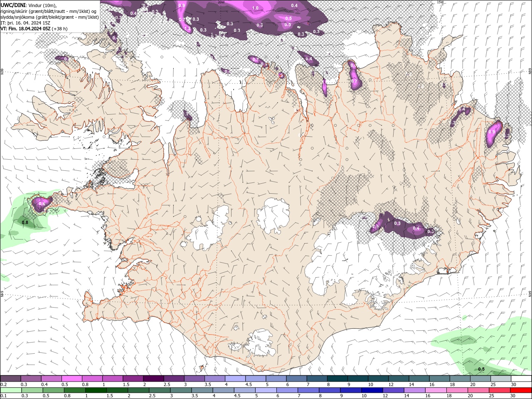Click the '20W' longitude label at top
This screenshot has height=399, width=532.
(221, 2)
